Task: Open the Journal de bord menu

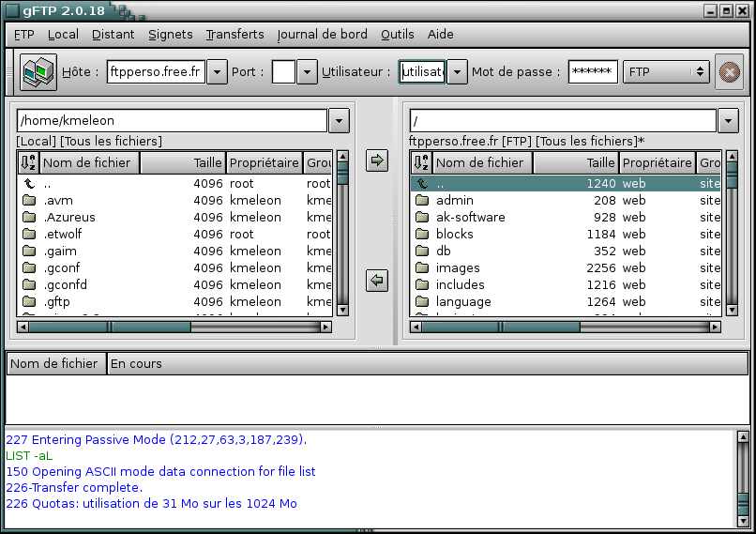Action: 322,34
